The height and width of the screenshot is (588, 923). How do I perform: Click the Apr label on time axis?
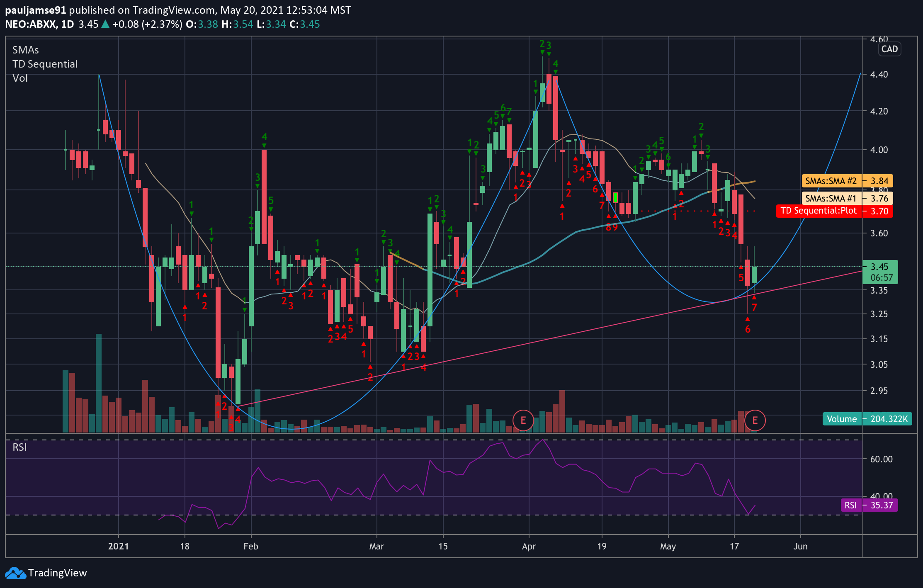point(529,546)
